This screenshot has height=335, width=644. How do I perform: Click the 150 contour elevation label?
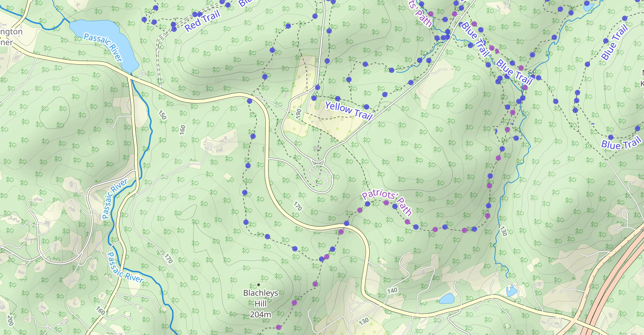point(162,115)
